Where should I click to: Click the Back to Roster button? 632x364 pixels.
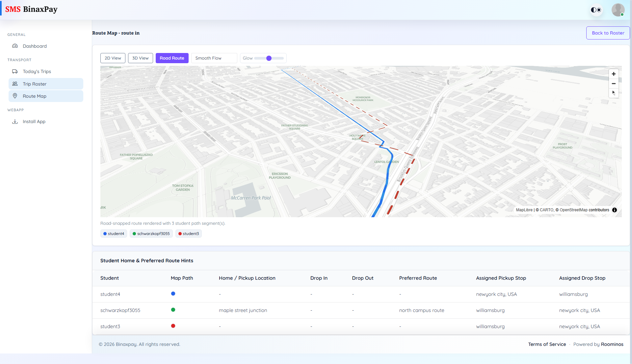coord(608,33)
